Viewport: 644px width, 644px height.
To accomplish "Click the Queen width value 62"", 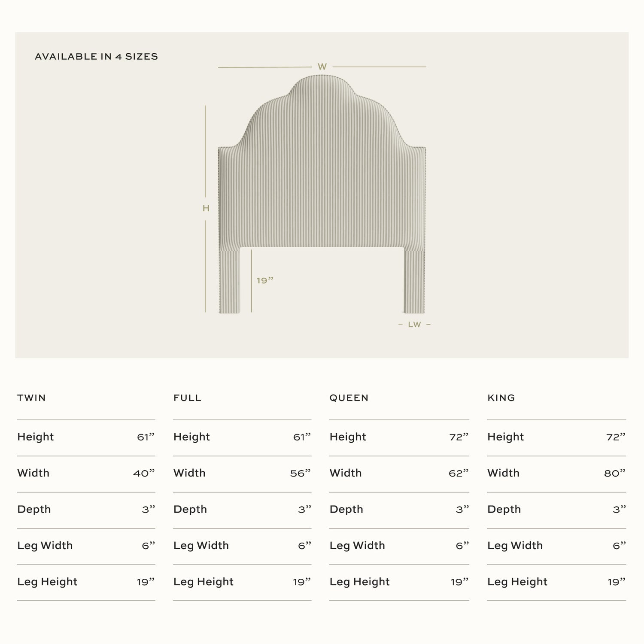I will [458, 473].
